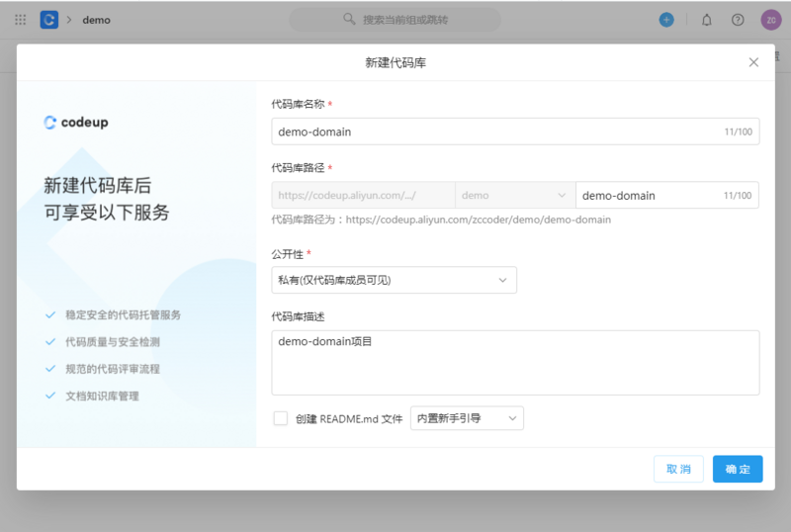Image resolution: width=791 pixels, height=532 pixels.
Task: Click the 文档知识库管理 text
Action: tap(102, 396)
